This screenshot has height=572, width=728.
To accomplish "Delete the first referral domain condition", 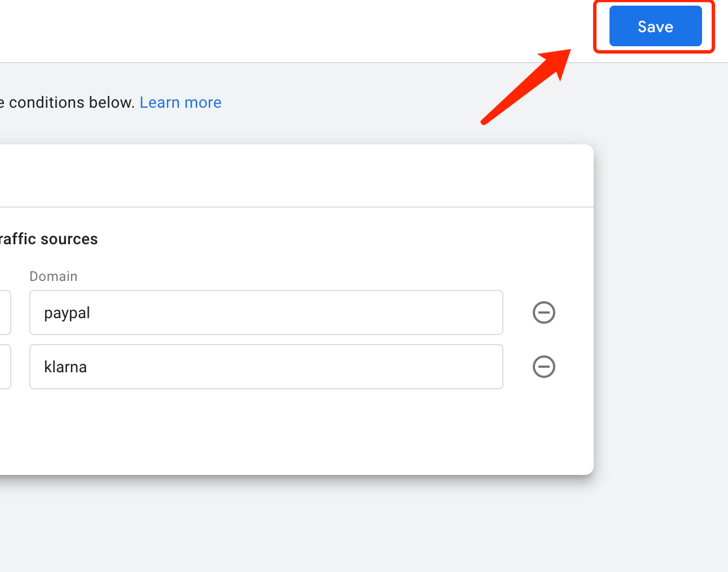I will pyautogui.click(x=544, y=313).
